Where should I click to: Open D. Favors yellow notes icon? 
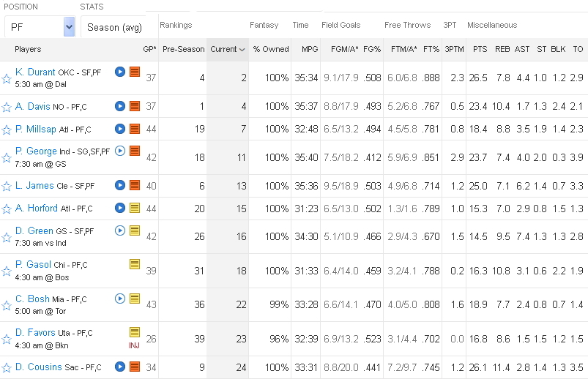[135, 332]
